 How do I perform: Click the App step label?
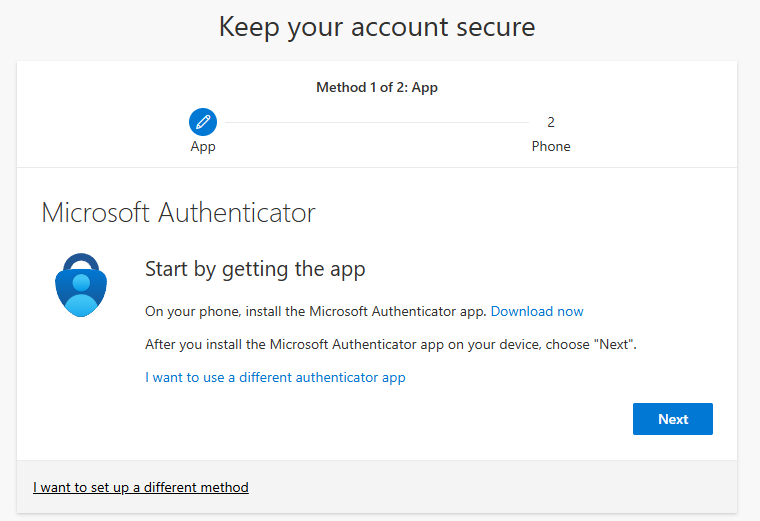[203, 146]
